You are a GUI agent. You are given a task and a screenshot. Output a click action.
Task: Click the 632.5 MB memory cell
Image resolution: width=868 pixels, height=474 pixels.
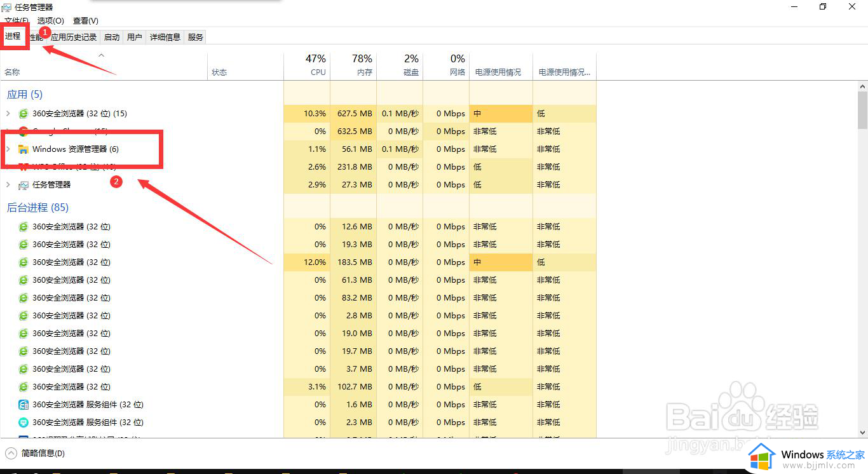coord(353,132)
